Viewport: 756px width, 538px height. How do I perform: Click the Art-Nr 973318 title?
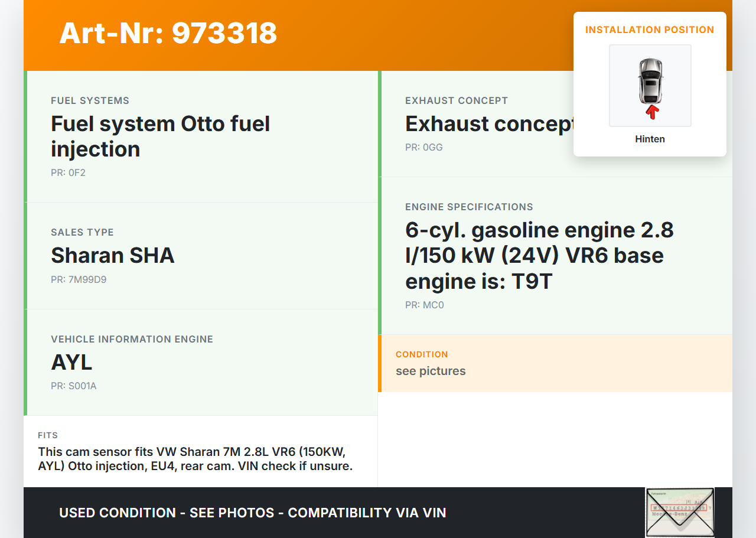point(168,33)
